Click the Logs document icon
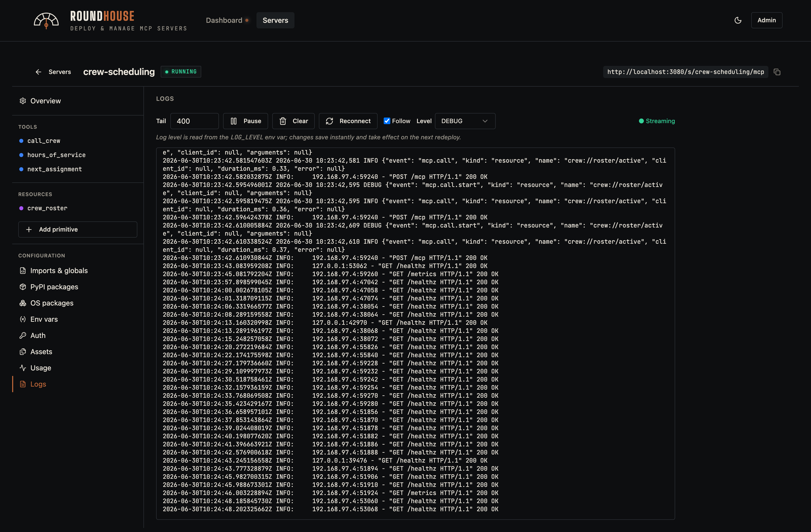The height and width of the screenshot is (532, 811). 23,384
